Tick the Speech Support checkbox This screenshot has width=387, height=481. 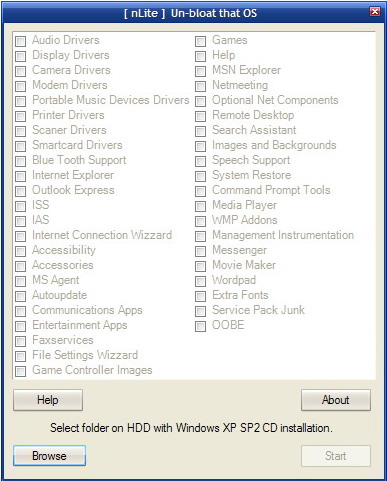coord(200,161)
